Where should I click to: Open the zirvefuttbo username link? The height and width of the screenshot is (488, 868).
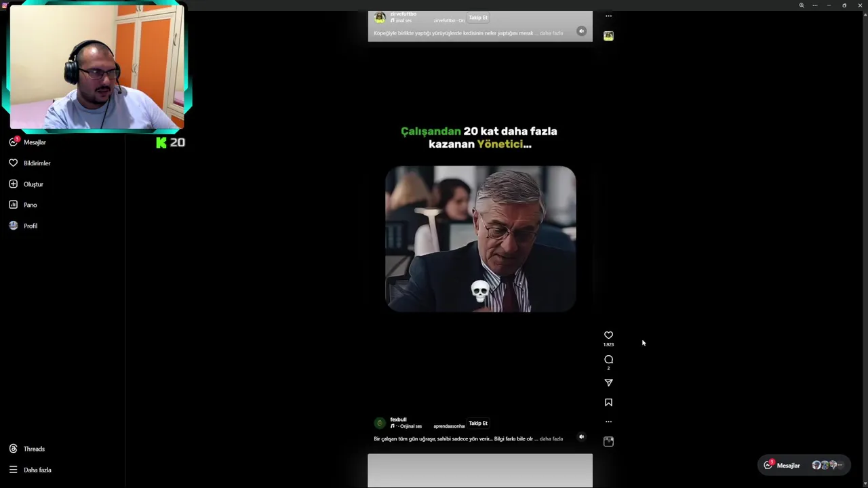pyautogui.click(x=403, y=14)
